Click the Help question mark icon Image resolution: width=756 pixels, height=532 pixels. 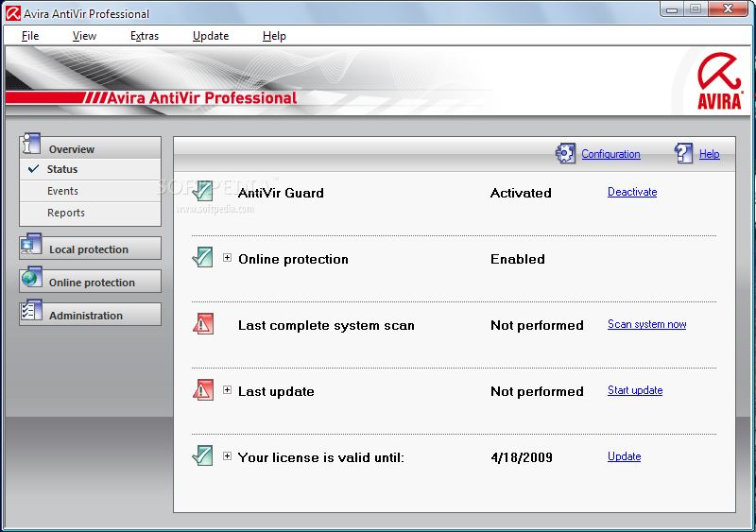point(683,153)
